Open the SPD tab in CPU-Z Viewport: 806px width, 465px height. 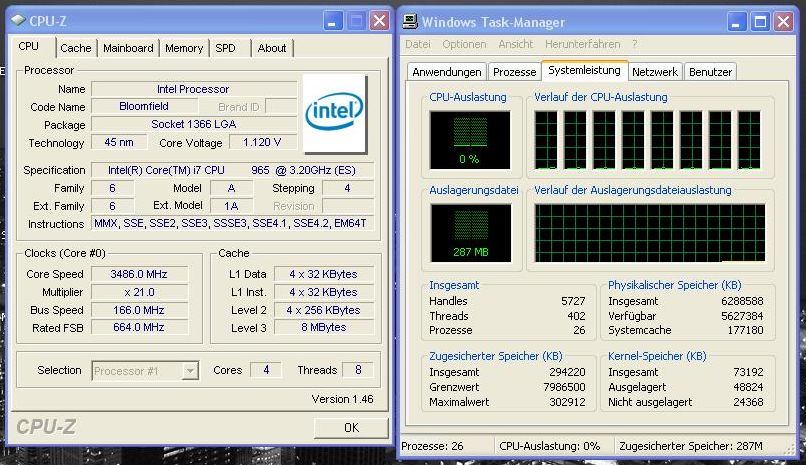coord(225,48)
